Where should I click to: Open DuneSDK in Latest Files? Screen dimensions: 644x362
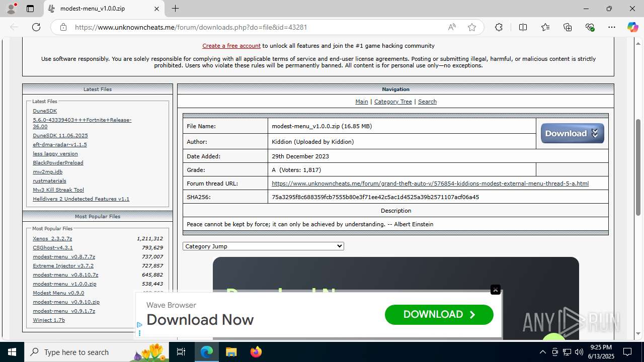coord(45,111)
